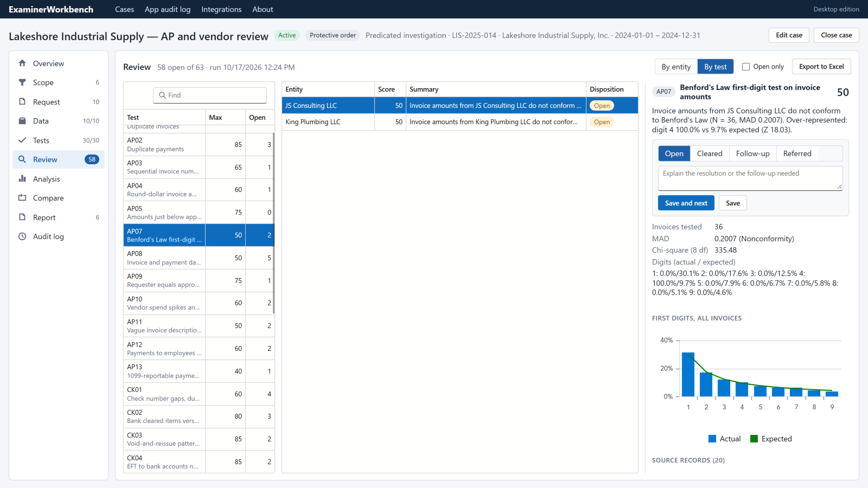Click the Score column header
The image size is (868, 488).
click(x=390, y=89)
